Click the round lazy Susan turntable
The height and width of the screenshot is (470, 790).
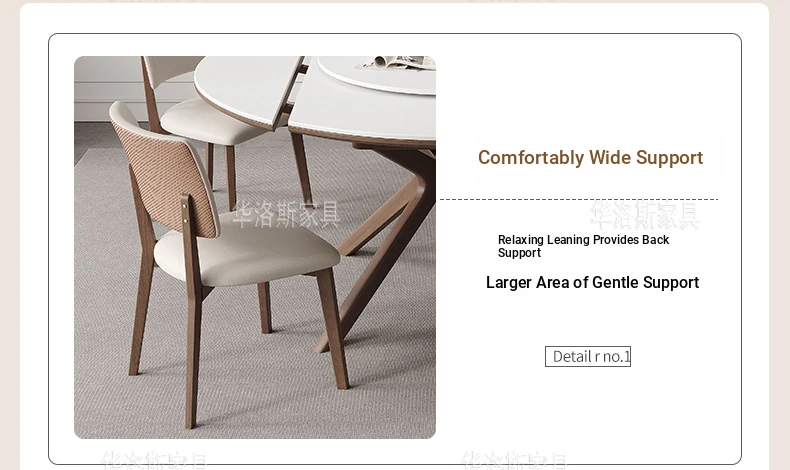pos(378,74)
